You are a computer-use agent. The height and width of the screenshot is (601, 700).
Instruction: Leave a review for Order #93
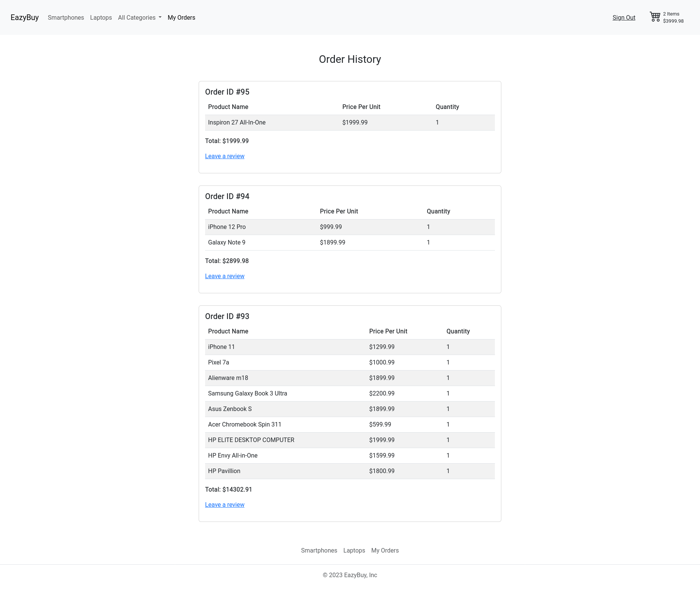(225, 504)
